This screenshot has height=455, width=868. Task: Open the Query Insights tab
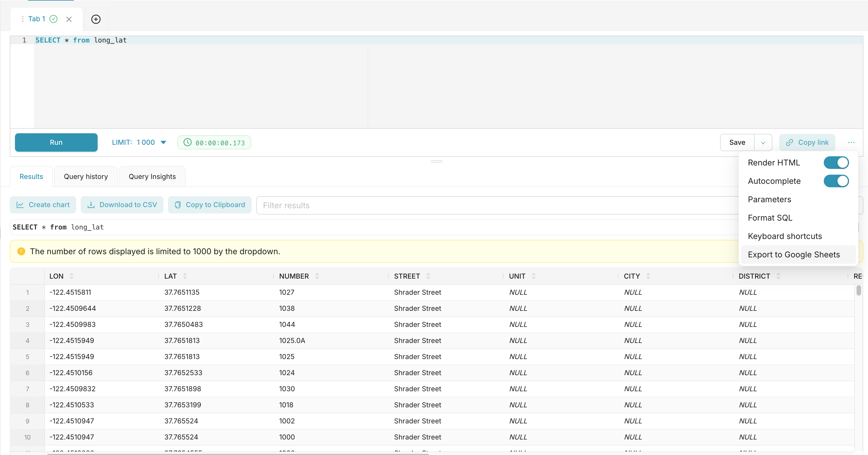[152, 176]
